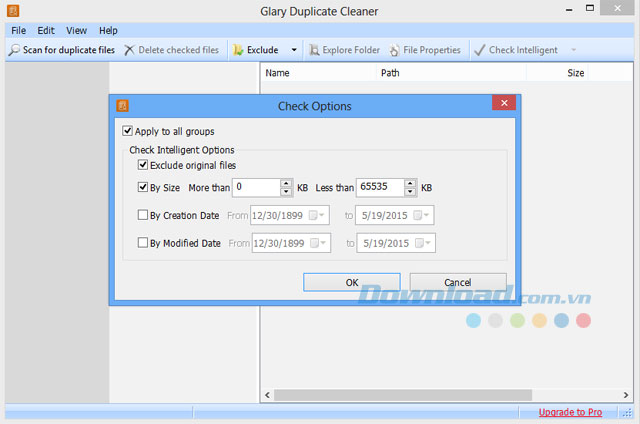This screenshot has height=424, width=640.
Task: Click the Explore Folder icon
Action: (314, 50)
